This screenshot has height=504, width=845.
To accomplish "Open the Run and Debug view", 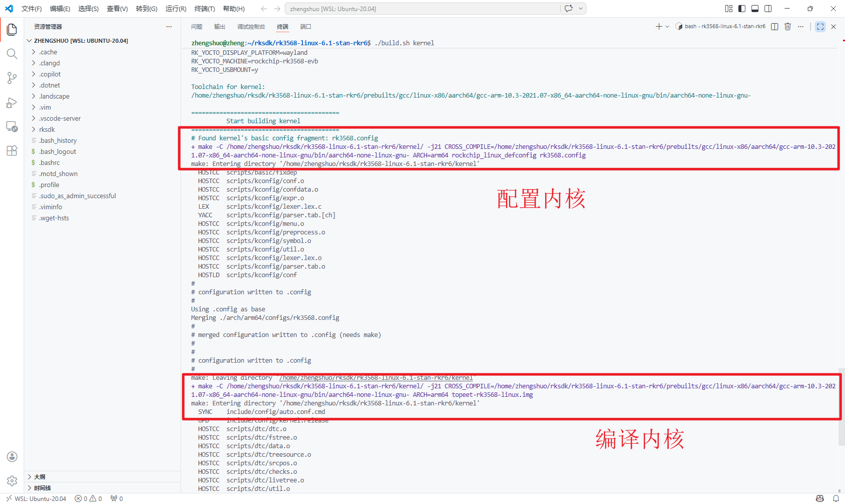I will click(12, 102).
